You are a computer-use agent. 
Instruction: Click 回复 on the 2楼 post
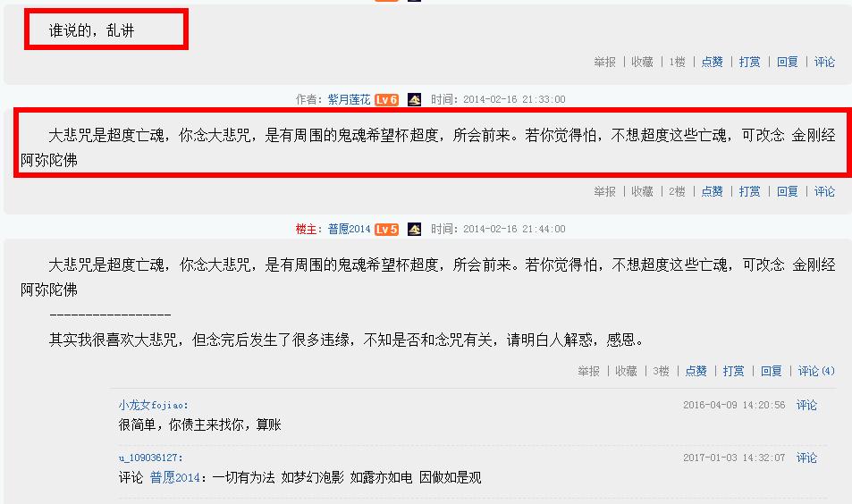pyautogui.click(x=788, y=191)
